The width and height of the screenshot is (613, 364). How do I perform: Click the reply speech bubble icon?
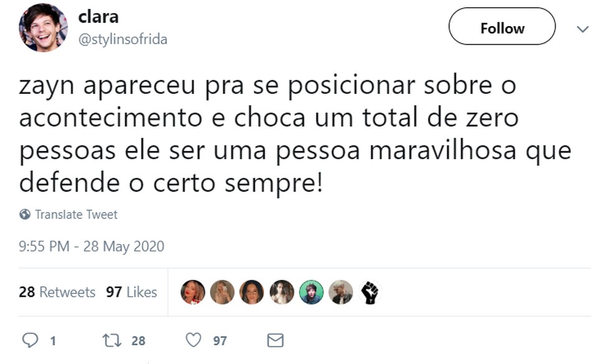31,340
